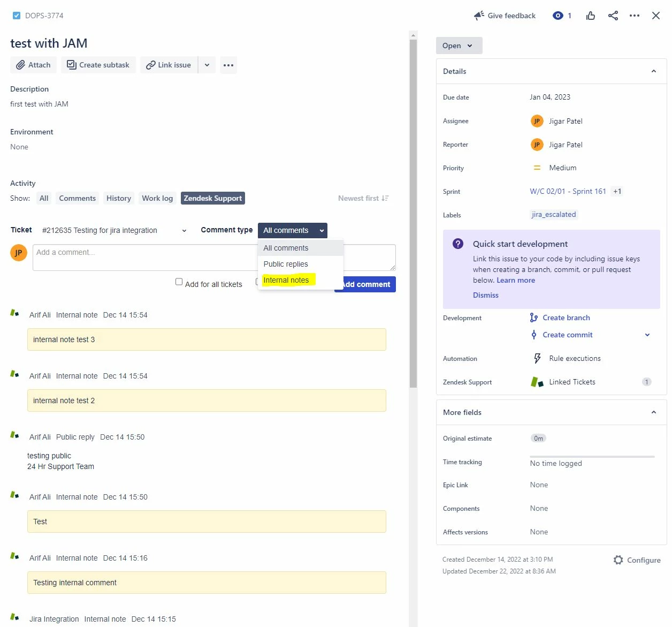Click the DOPS-3774 issue key
672x627 pixels.
[x=44, y=16]
